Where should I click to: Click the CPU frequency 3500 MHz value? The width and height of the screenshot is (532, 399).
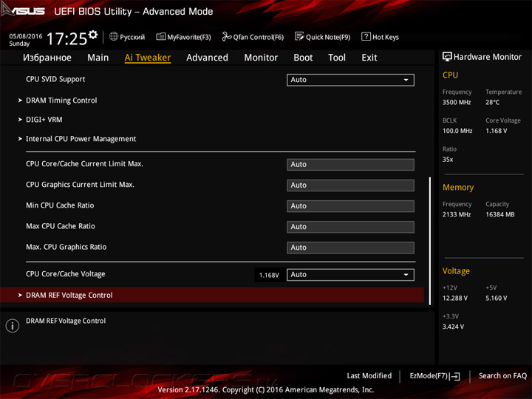[x=457, y=102]
